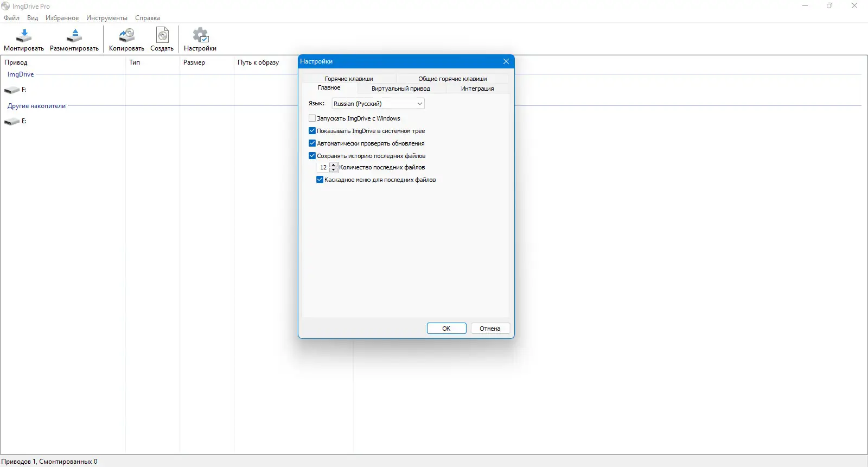Switch to the Виртуальный привод tab
868x467 pixels.
[401, 89]
